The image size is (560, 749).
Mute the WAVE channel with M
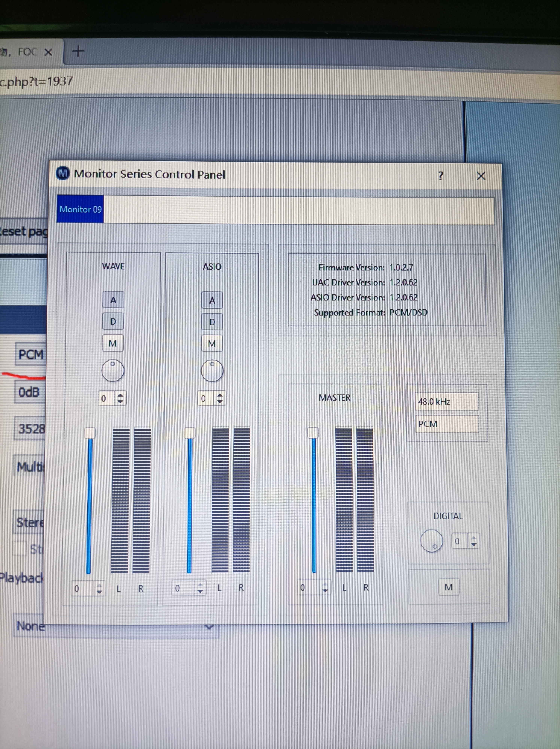(x=113, y=343)
